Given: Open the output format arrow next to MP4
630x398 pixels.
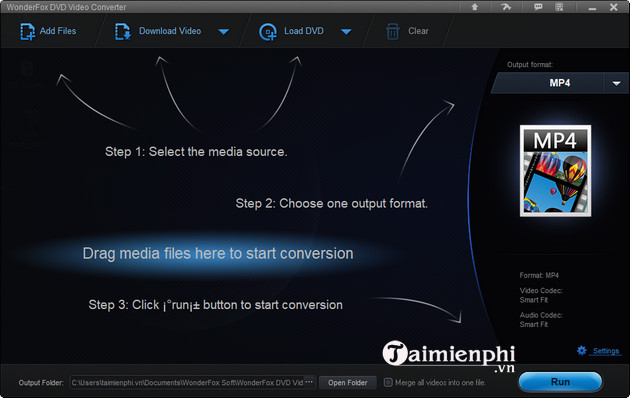Looking at the screenshot, I should [616, 83].
